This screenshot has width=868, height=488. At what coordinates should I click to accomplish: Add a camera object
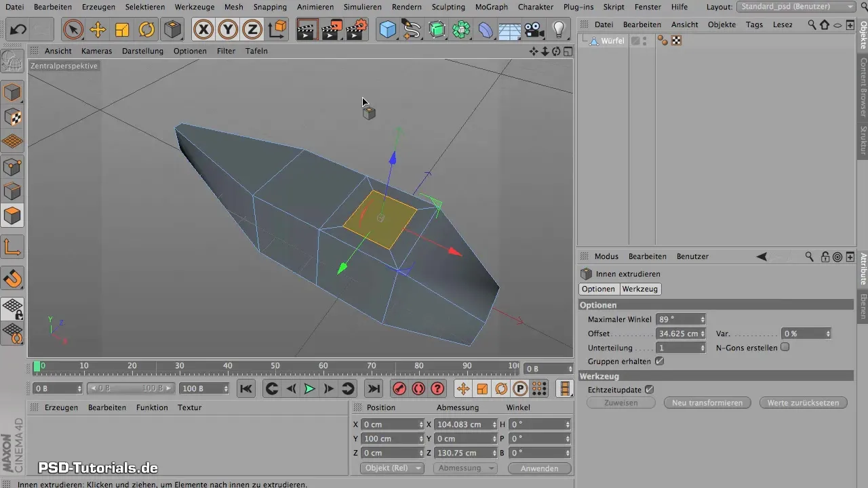tap(535, 30)
